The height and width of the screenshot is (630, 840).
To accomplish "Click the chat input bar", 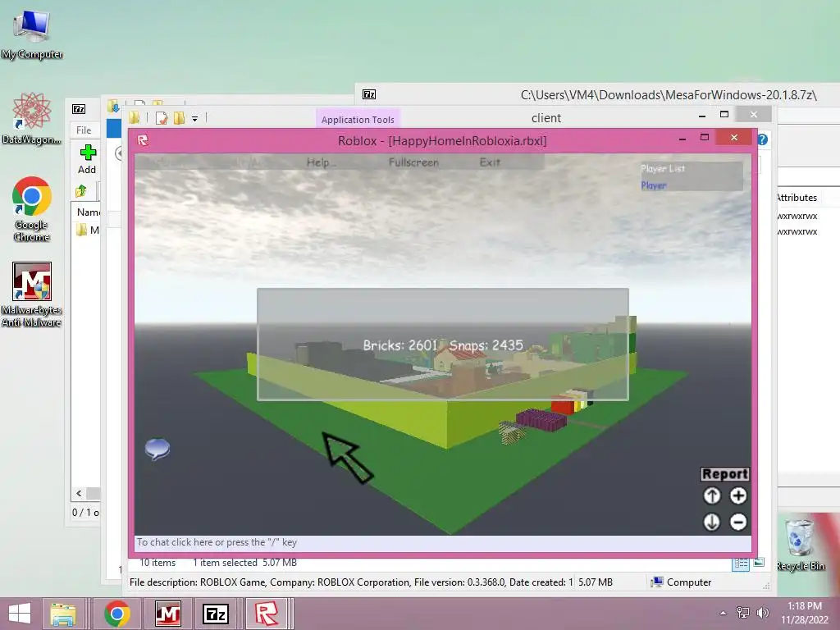I will click(x=442, y=543).
